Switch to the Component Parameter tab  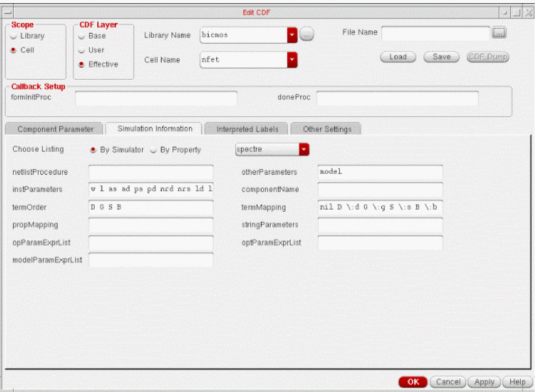(x=54, y=129)
